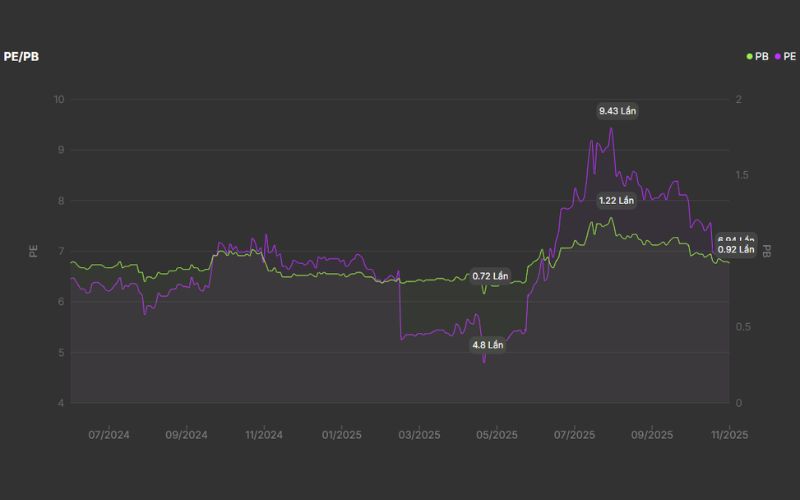Click the 11/2024 x-axis label
This screenshot has width=800, height=500.
264,435
